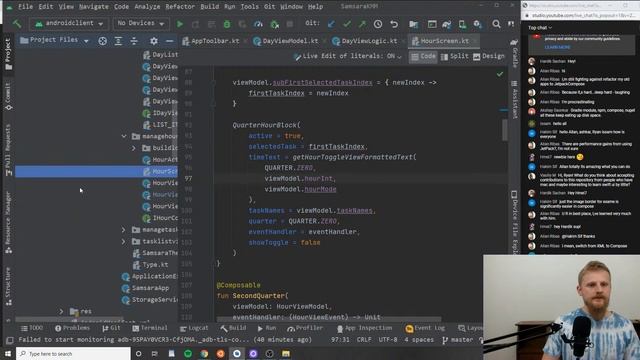This screenshot has height=360, width=640.
Task: Click the Git Update Project blue arrow
Action: coord(331,24)
